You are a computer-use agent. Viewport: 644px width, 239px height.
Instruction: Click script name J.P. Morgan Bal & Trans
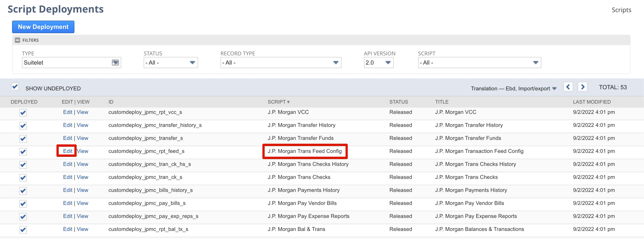296,229
